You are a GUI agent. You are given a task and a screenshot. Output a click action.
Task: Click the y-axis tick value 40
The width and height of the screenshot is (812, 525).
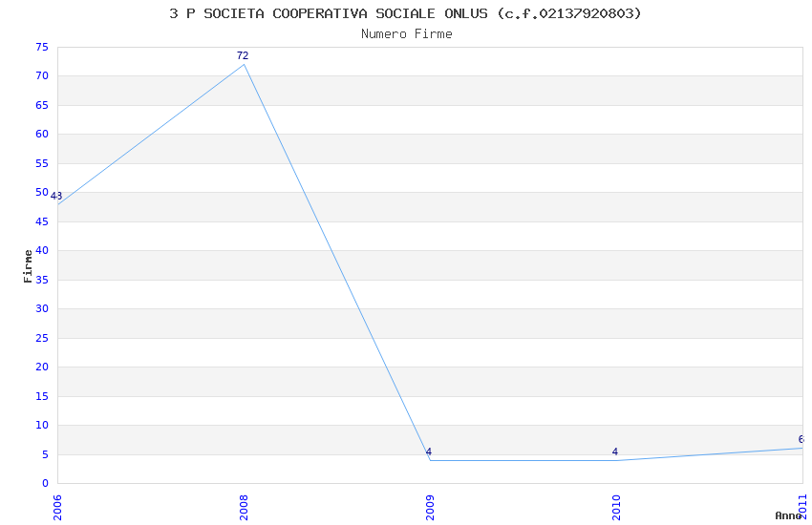tap(42, 250)
